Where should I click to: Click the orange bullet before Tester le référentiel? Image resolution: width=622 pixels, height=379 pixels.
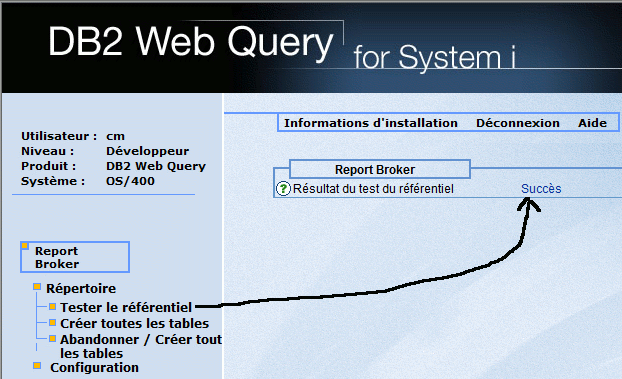click(x=52, y=306)
